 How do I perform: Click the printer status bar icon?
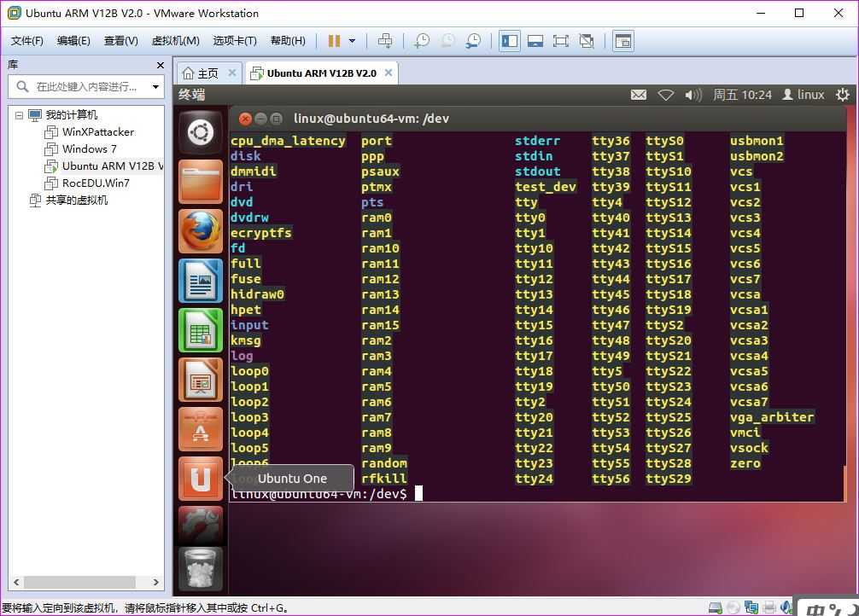coord(769,607)
